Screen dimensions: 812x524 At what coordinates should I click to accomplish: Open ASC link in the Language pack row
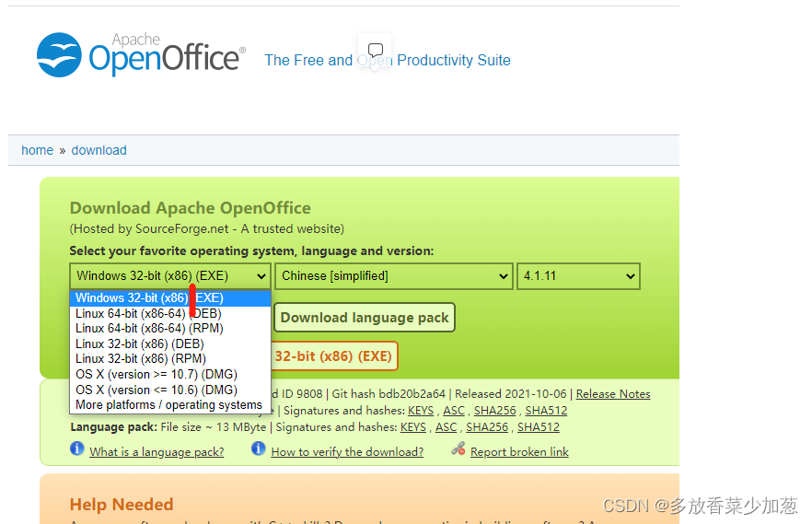(x=447, y=427)
